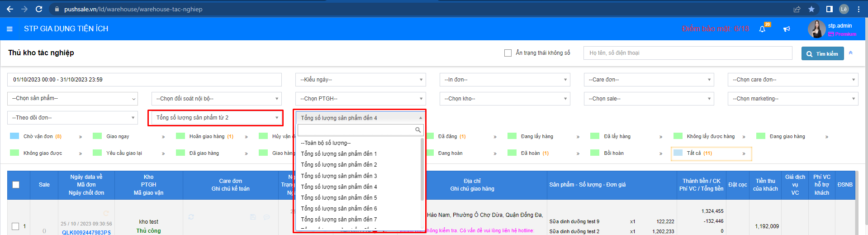The image size is (868, 235).
Task: Open the stp.admin profile avatar
Action: coord(816,29)
